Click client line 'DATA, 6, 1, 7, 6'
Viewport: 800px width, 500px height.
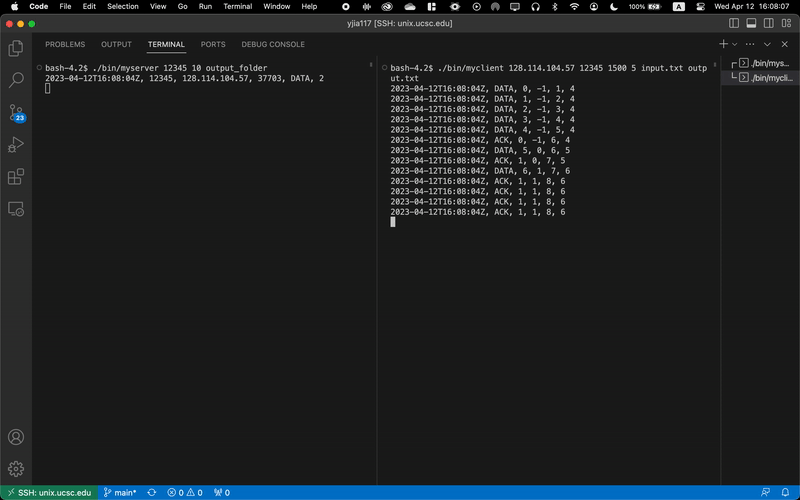480,171
